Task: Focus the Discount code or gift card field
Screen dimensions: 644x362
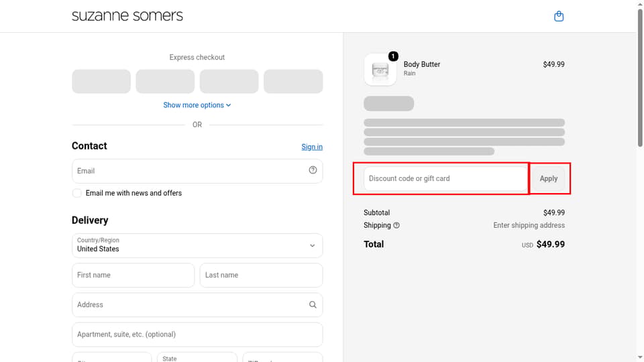Action: pyautogui.click(x=445, y=178)
